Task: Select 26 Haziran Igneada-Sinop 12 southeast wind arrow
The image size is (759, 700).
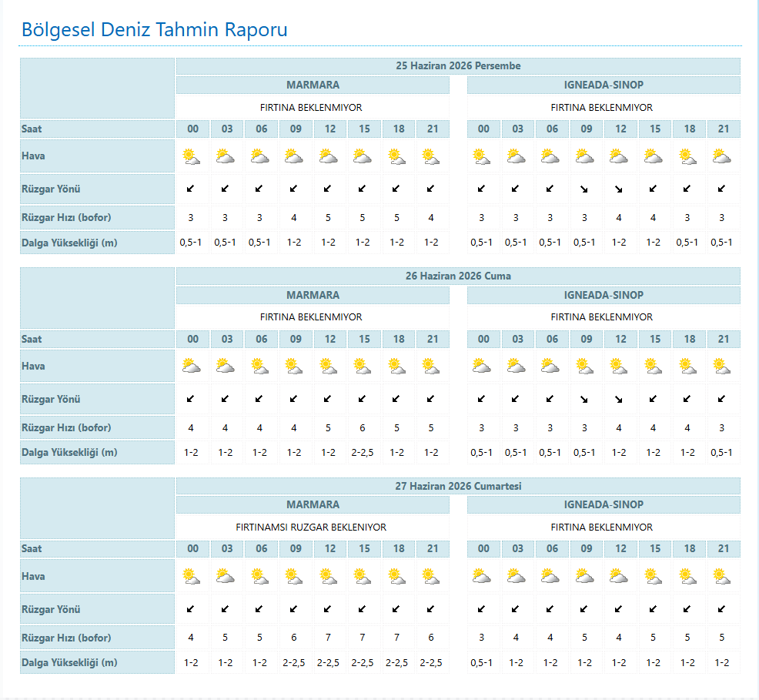Action: pos(619,400)
